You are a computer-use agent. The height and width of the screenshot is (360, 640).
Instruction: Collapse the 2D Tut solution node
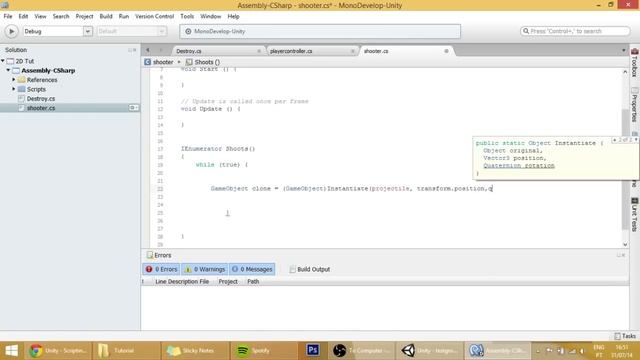pyautogui.click(x=3, y=61)
